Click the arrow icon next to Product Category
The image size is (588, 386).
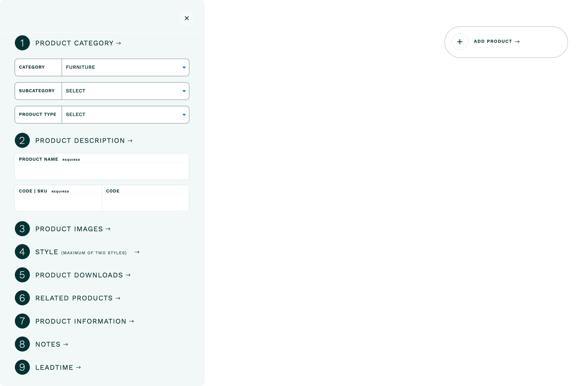pos(119,43)
